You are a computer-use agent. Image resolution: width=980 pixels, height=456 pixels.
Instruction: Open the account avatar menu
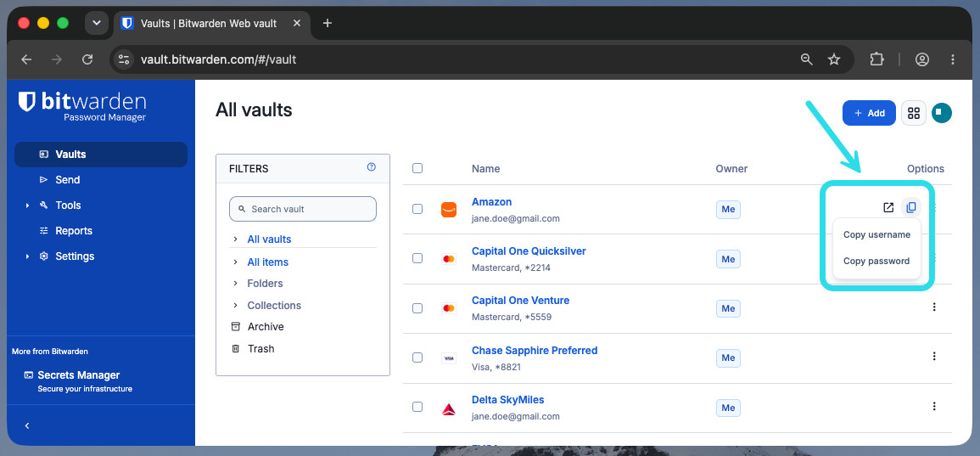click(x=941, y=113)
